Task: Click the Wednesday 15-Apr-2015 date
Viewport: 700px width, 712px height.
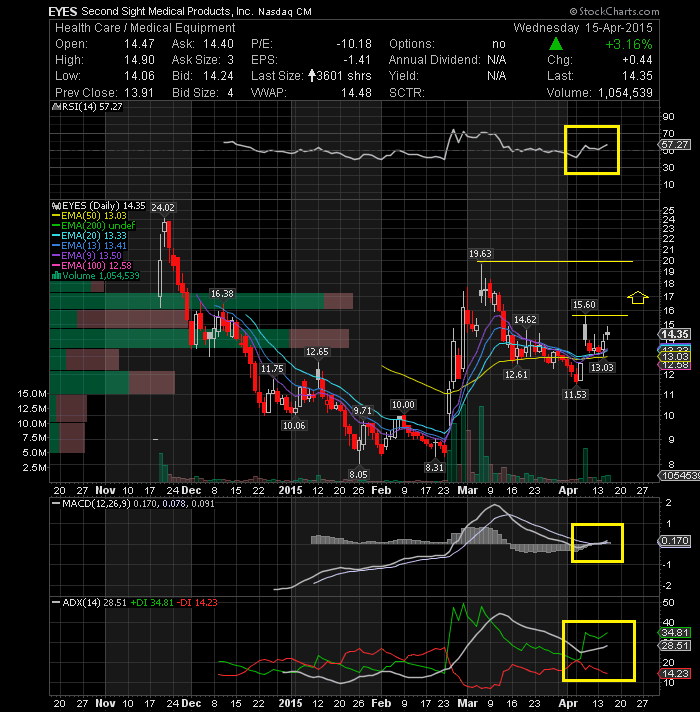Action: pos(583,28)
